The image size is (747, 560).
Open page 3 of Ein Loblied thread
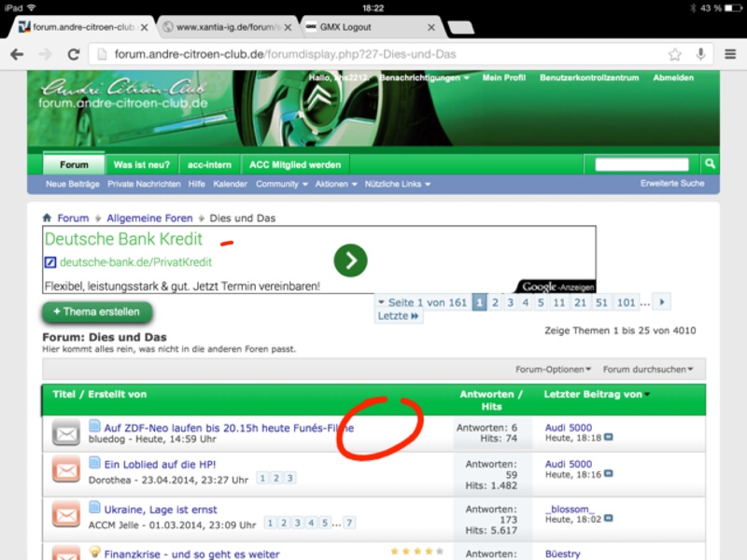(289, 478)
